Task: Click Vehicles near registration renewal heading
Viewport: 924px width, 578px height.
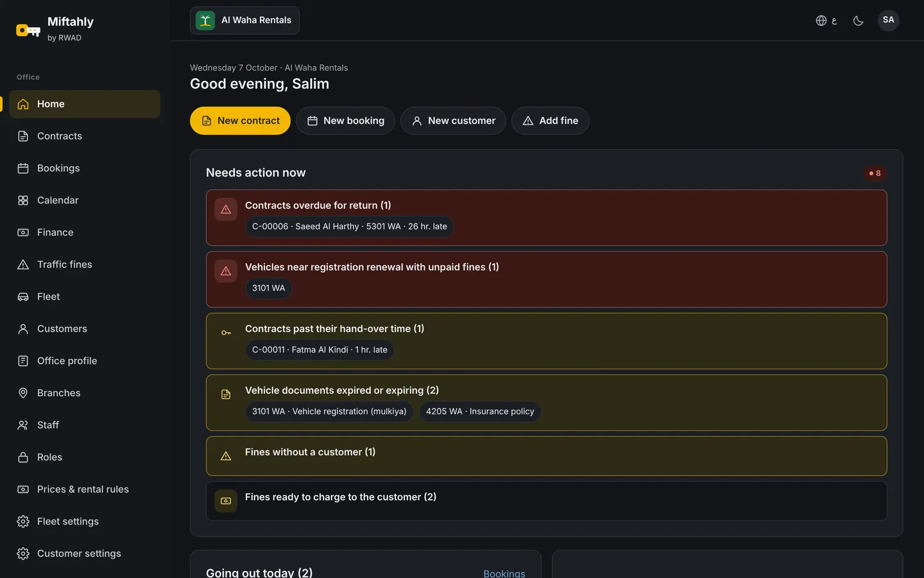Action: (372, 267)
